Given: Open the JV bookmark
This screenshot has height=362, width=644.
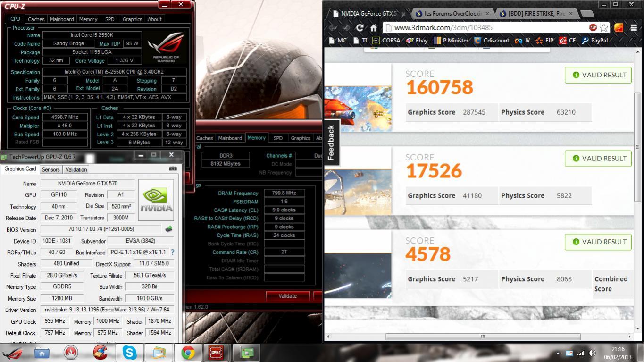Looking at the screenshot, I should (522, 41).
